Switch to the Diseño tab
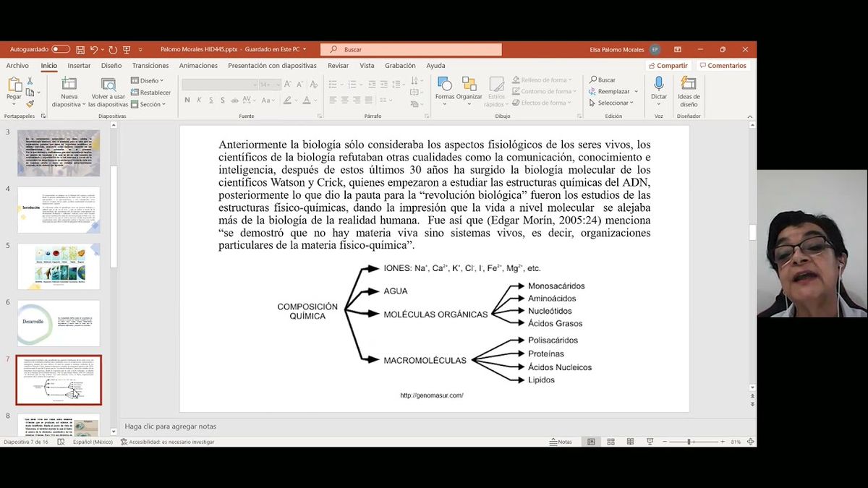 pyautogui.click(x=111, y=66)
